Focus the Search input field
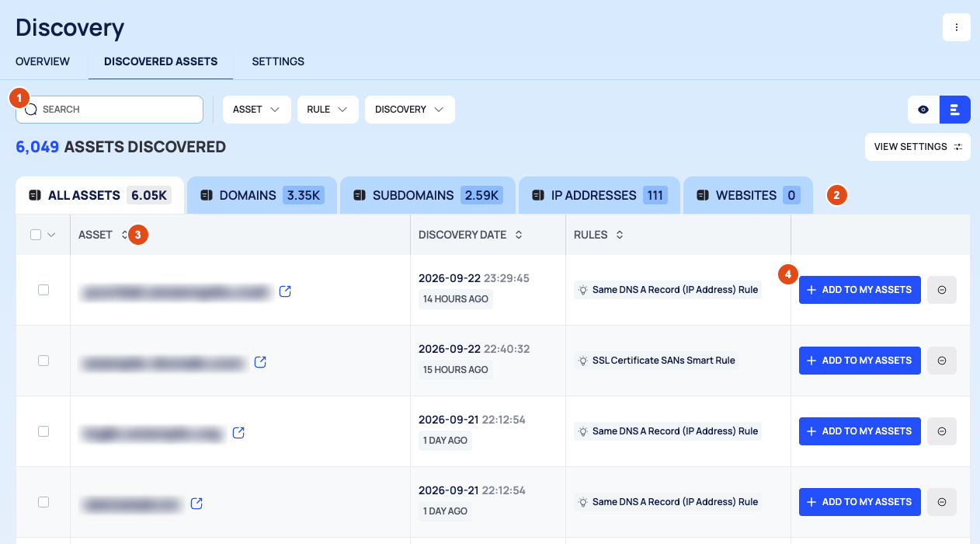Image resolution: width=980 pixels, height=544 pixels. (x=109, y=110)
